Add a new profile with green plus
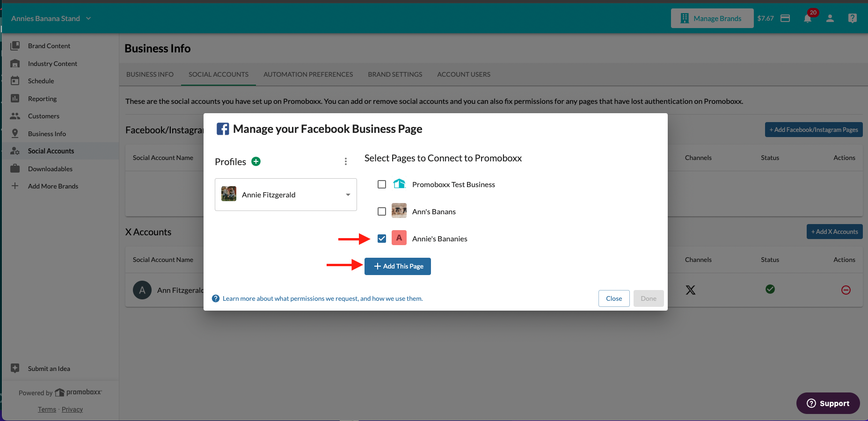868x421 pixels. tap(256, 161)
